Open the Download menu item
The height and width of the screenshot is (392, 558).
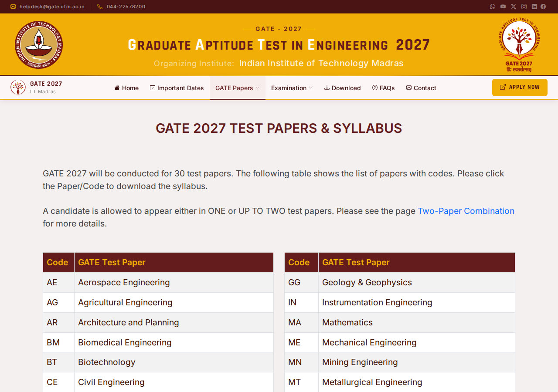pyautogui.click(x=342, y=88)
